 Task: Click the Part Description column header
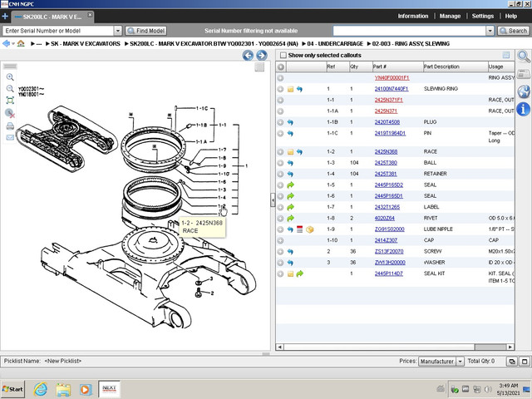(x=455, y=66)
